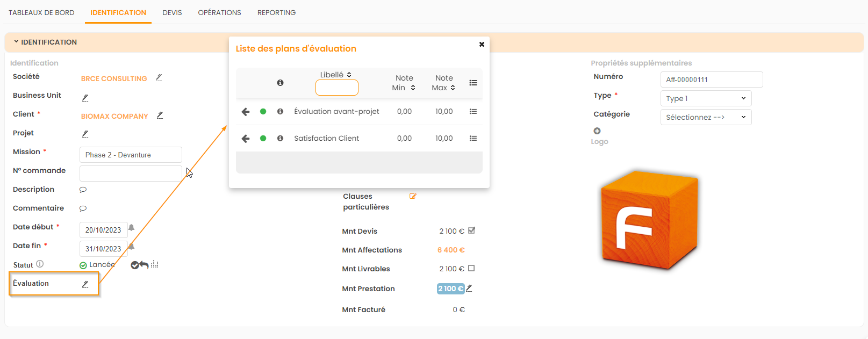Open info icon for Satisfaction Client row
The height and width of the screenshot is (339, 868).
click(280, 139)
